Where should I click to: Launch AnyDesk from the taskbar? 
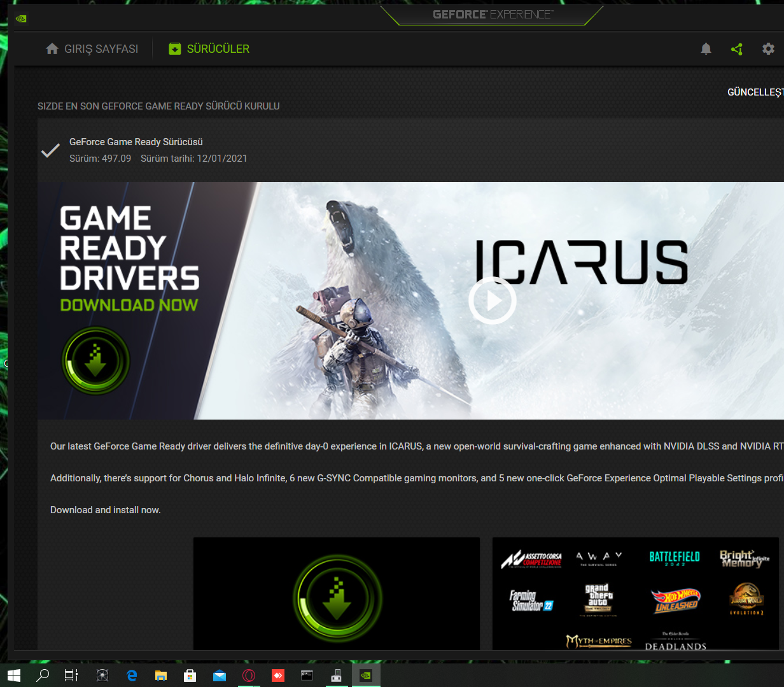click(278, 676)
